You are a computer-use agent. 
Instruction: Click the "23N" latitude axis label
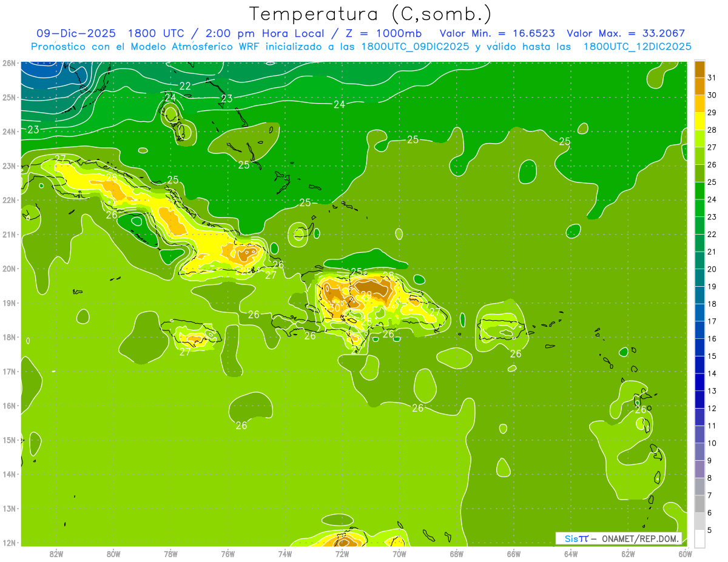pos(9,166)
